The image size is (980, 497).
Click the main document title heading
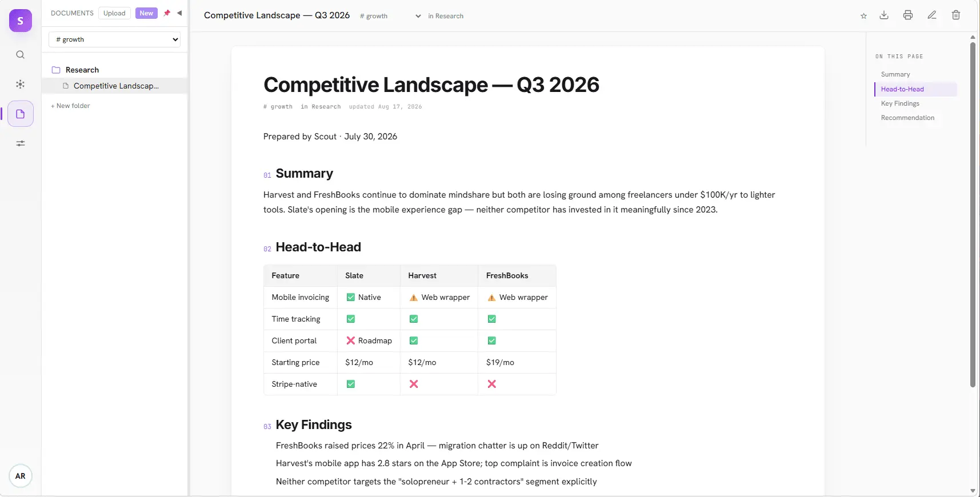tap(431, 85)
